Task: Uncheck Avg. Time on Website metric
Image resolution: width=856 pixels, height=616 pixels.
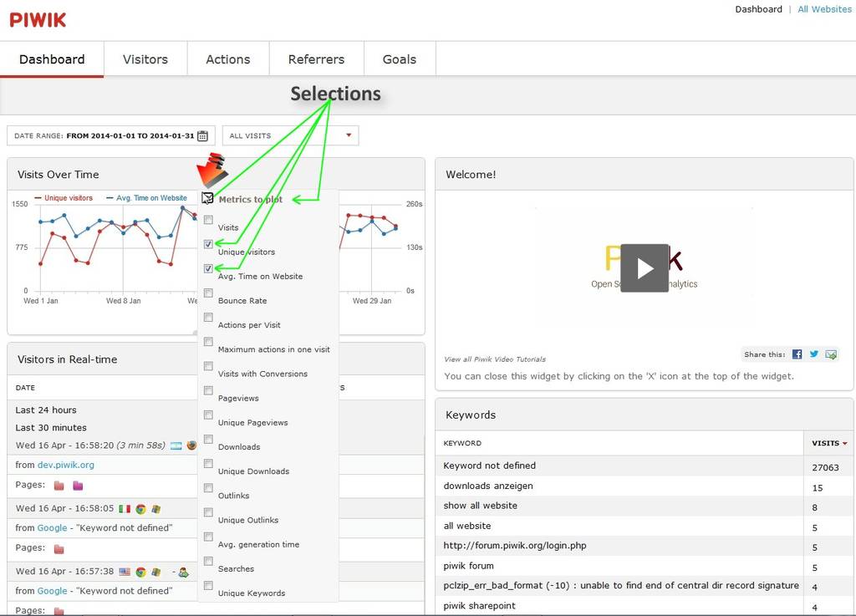Action: tap(208, 268)
